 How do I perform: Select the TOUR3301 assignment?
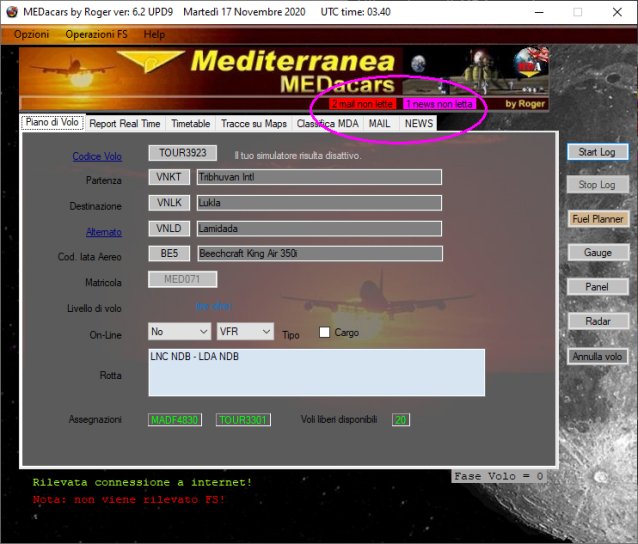[x=243, y=420]
